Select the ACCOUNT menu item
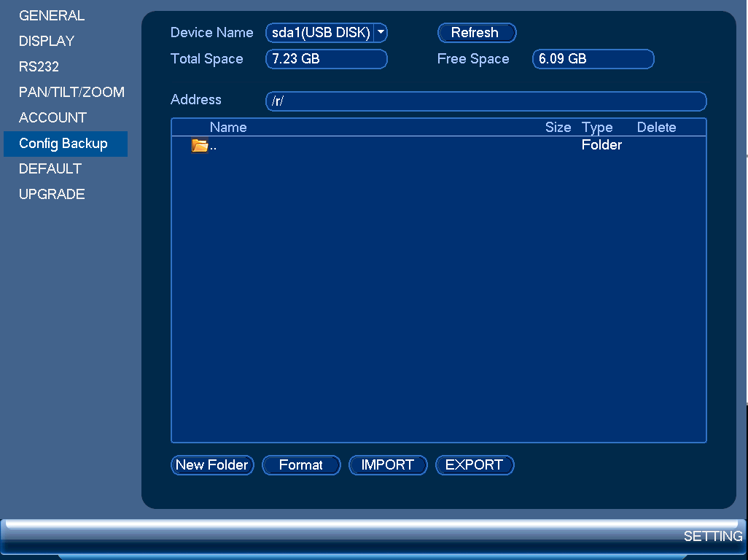 [52, 117]
